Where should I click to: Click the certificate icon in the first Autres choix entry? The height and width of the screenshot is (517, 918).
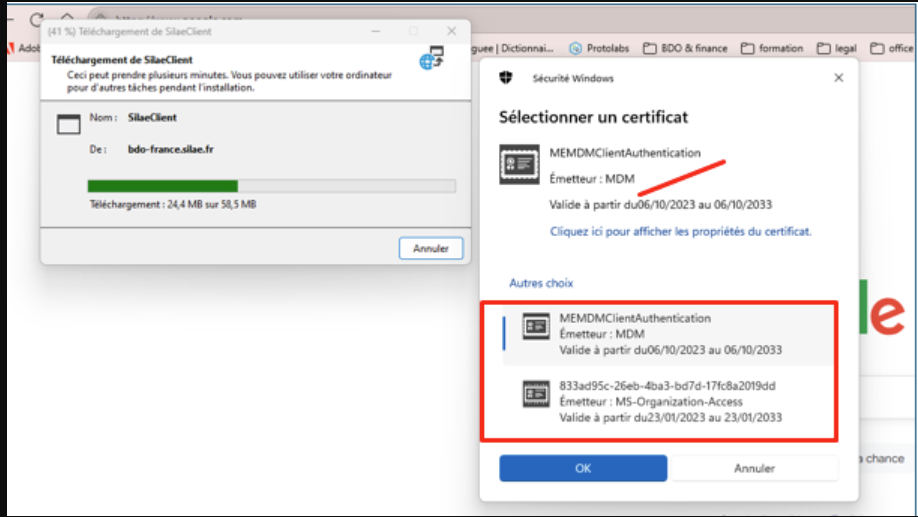(x=536, y=327)
